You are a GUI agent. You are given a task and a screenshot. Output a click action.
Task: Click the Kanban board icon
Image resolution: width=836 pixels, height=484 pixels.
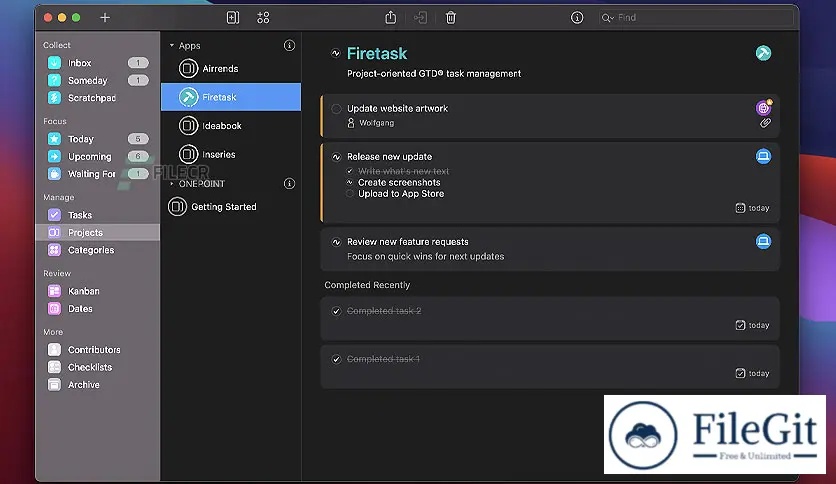pos(54,291)
